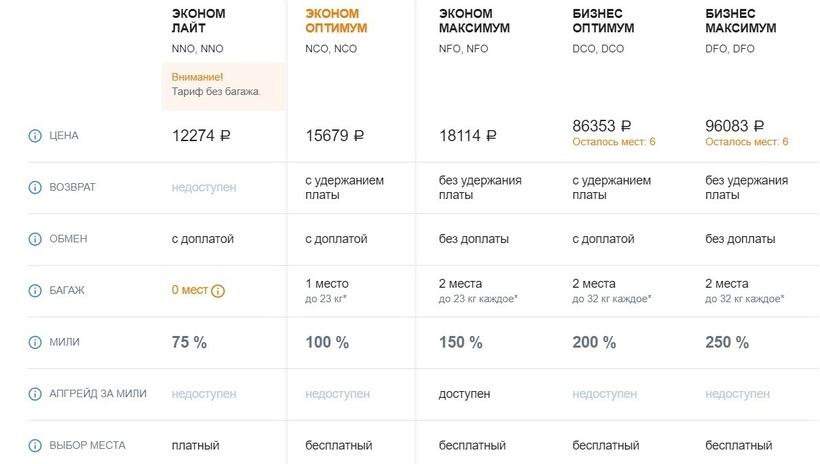Choose the 96083 ₽ business price
The height and width of the screenshot is (464, 820).
point(735,126)
